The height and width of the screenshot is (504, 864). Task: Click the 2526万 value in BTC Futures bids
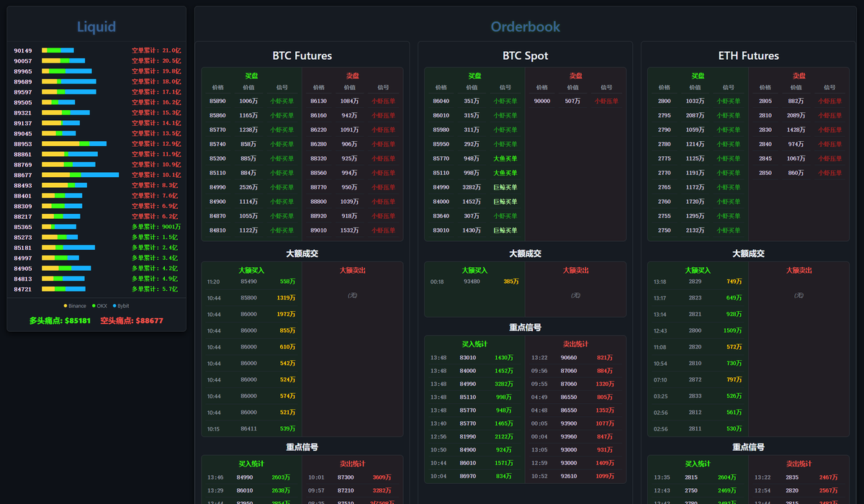(248, 187)
